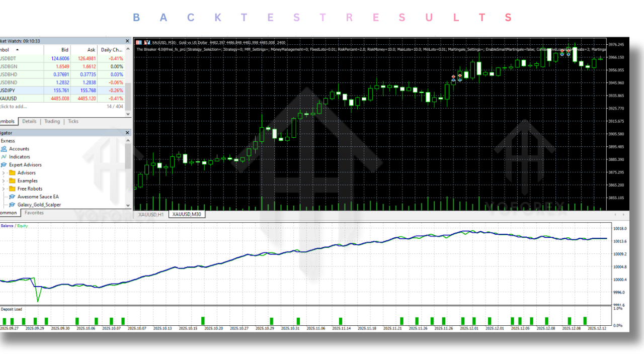Click the chart's XAUUSD title bar icon
The image size is (644, 362).
(x=139, y=42)
